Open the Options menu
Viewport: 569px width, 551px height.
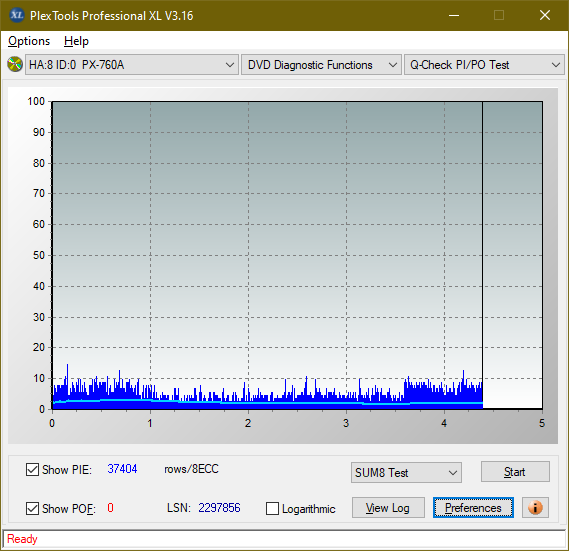point(29,41)
